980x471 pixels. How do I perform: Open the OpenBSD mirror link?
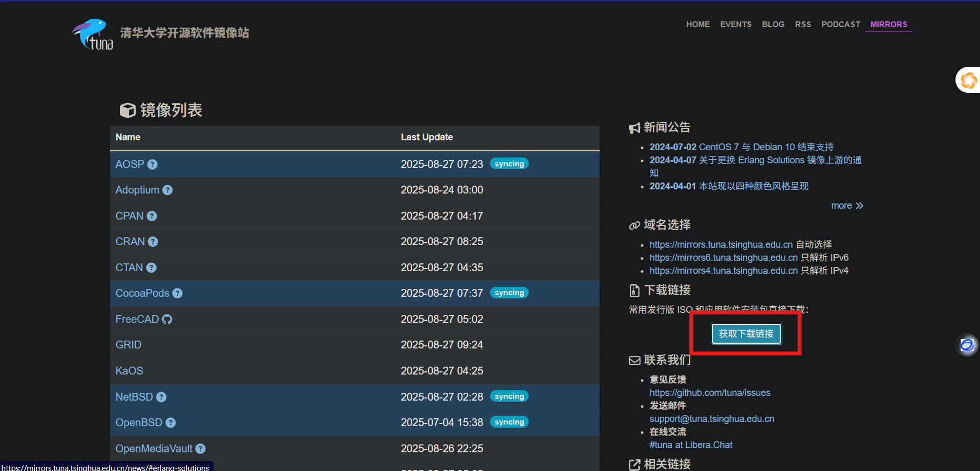click(x=139, y=422)
